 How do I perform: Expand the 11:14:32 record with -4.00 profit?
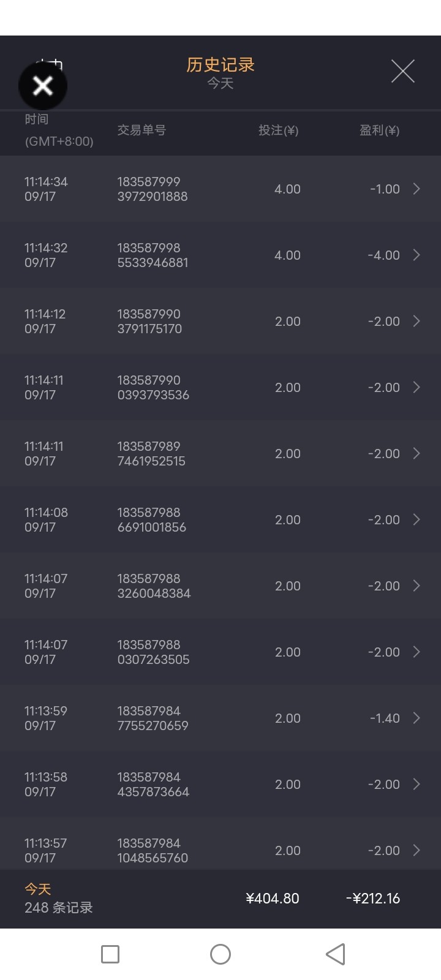coord(417,255)
